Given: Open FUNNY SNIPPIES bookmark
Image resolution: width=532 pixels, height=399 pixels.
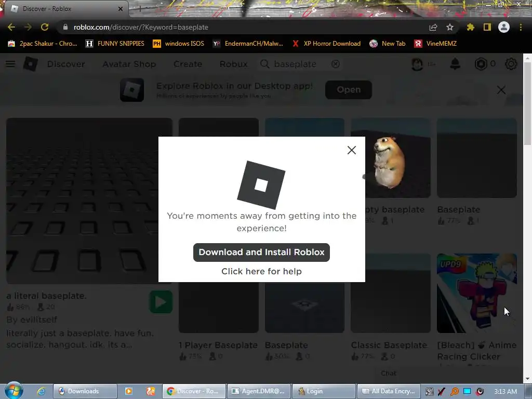Looking at the screenshot, I should click(x=115, y=44).
